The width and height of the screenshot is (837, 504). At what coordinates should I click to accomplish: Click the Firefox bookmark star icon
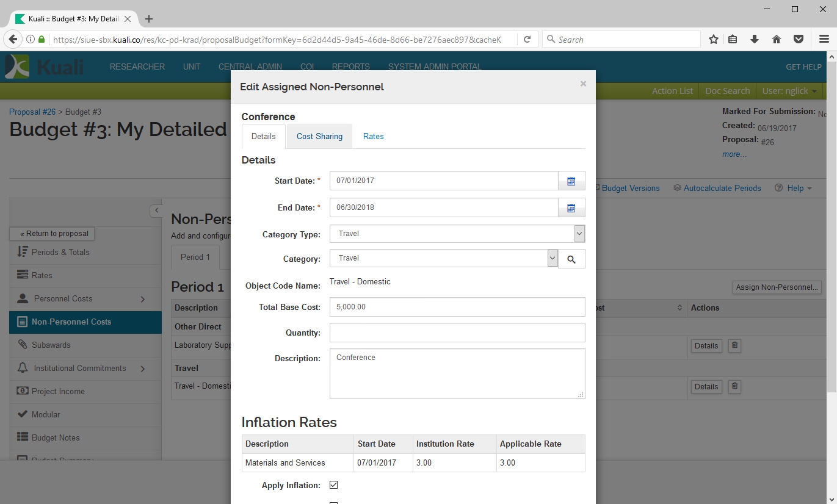[713, 40]
